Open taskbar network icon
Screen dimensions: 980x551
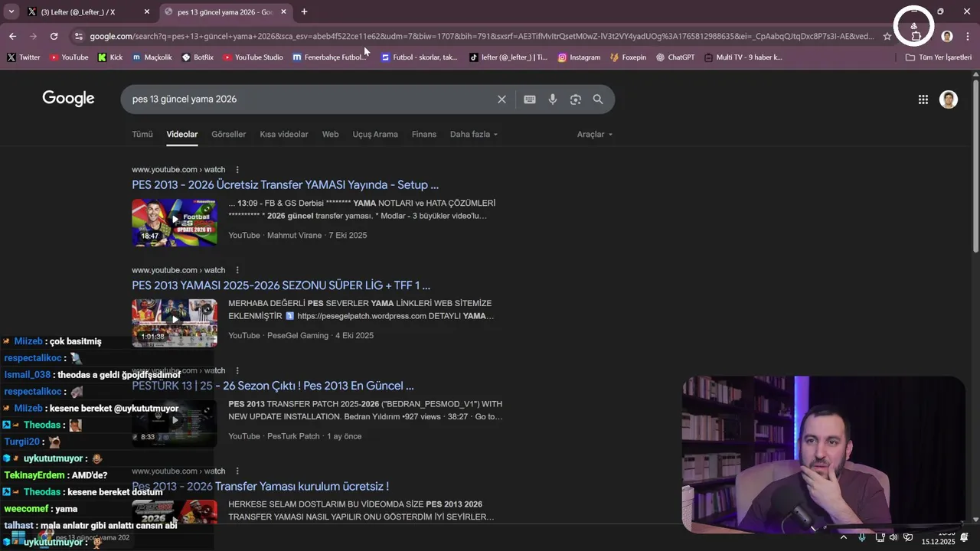(x=880, y=537)
